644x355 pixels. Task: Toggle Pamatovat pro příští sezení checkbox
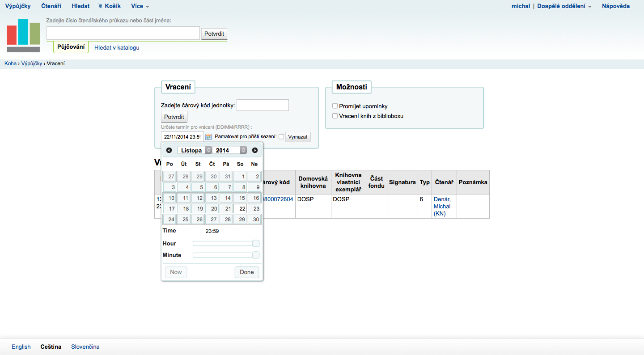[281, 137]
